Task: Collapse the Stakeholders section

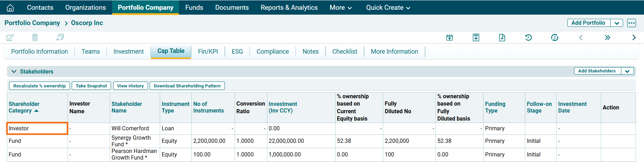Action: (14, 71)
